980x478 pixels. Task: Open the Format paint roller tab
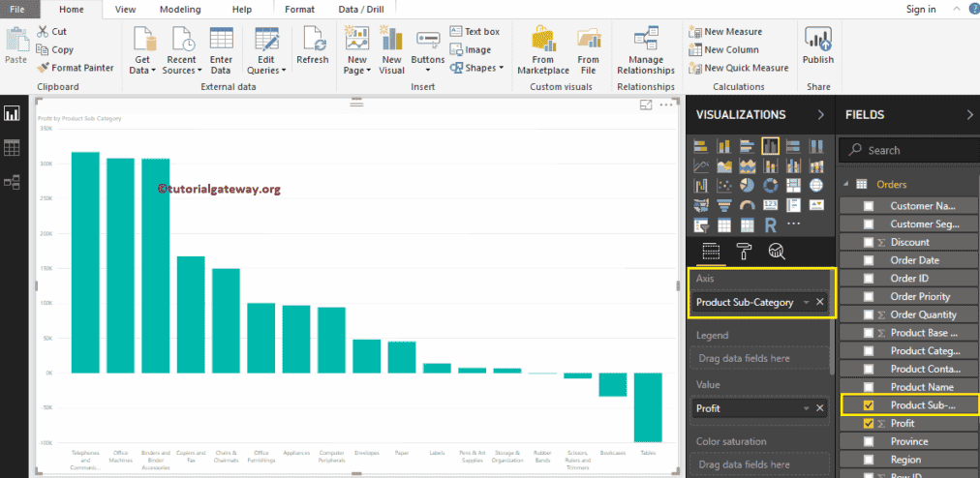point(744,252)
